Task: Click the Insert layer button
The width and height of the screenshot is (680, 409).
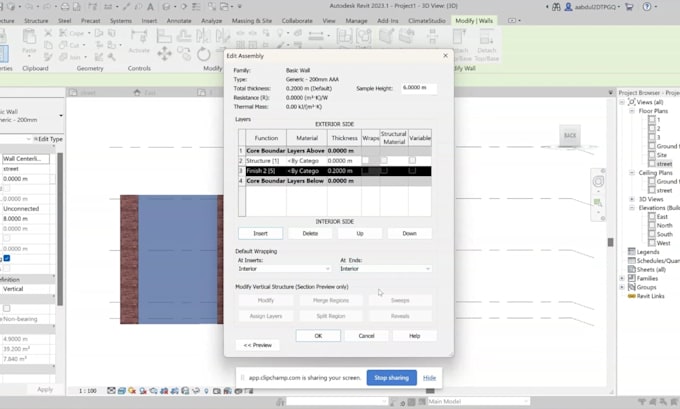Action: click(x=260, y=233)
